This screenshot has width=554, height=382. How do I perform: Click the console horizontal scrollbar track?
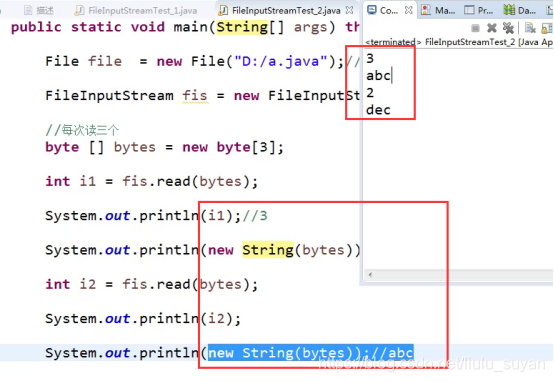[463, 275]
